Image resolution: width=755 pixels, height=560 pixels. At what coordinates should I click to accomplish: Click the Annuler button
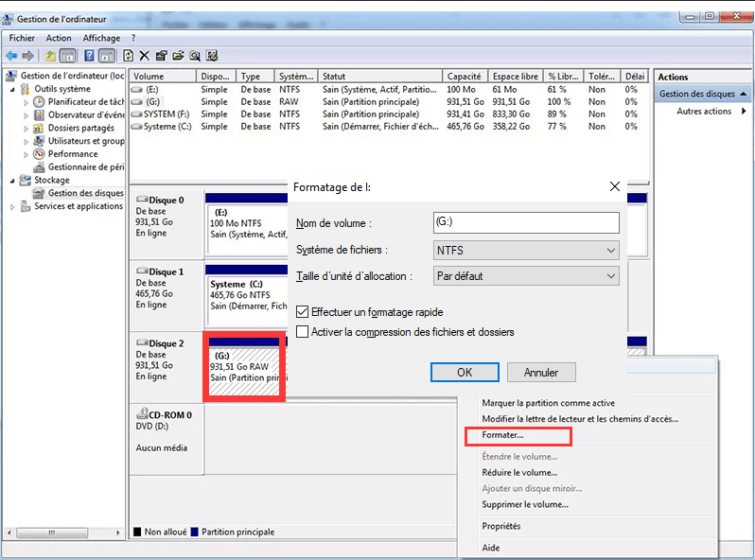(541, 372)
